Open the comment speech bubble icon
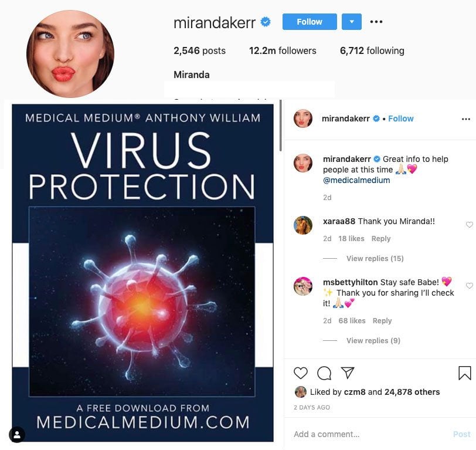 [324, 373]
